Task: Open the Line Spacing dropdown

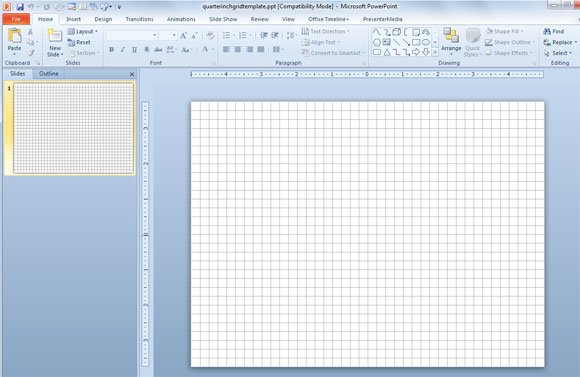Action: pyautogui.click(x=291, y=36)
